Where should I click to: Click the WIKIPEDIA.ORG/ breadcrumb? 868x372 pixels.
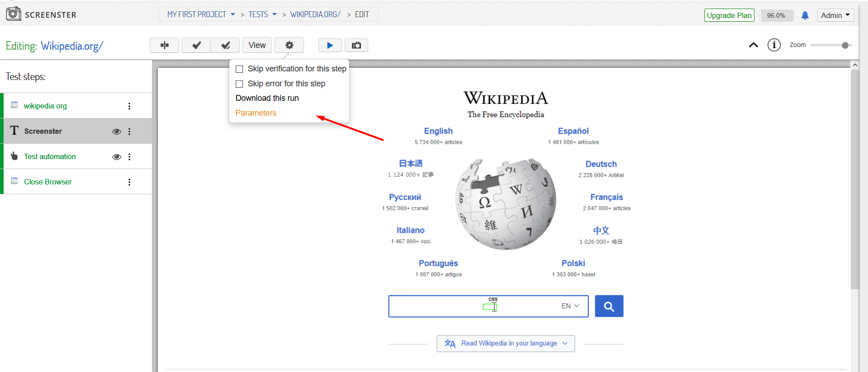[315, 14]
